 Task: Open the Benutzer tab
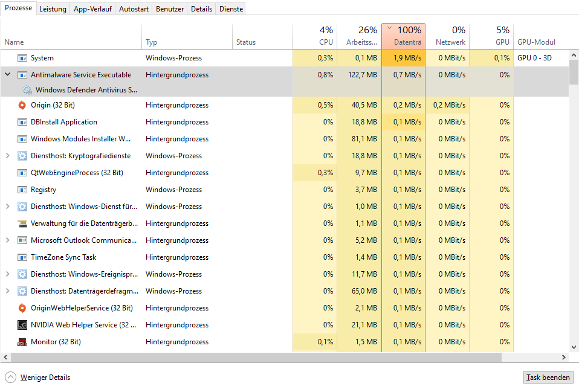(170, 9)
